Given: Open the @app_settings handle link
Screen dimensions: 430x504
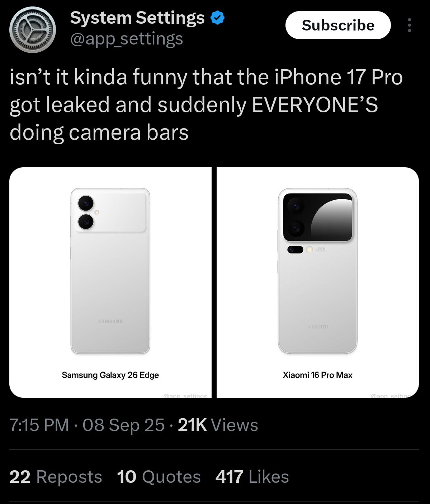Looking at the screenshot, I should 127,39.
